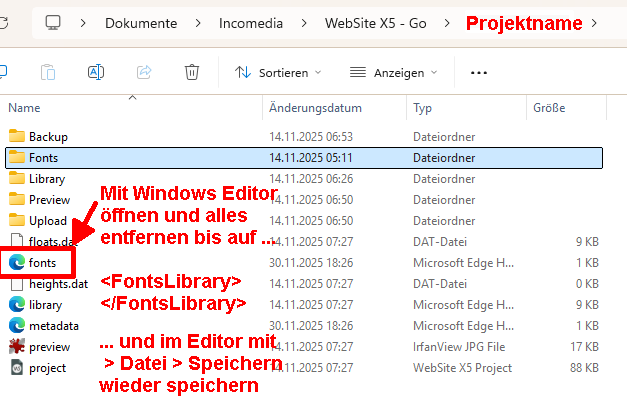Click the Rename icon in the toolbar
The width and height of the screenshot is (627, 405).
point(96,72)
